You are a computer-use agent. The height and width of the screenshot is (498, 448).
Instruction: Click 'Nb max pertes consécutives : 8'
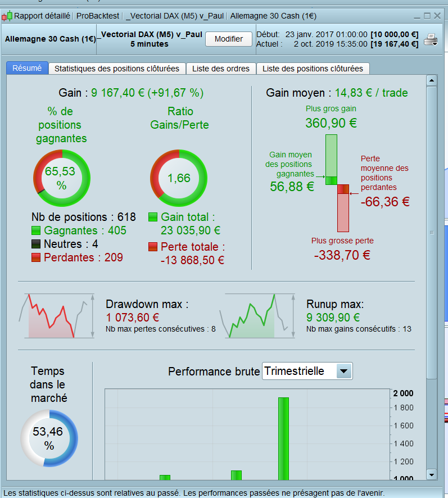pyautogui.click(x=160, y=329)
